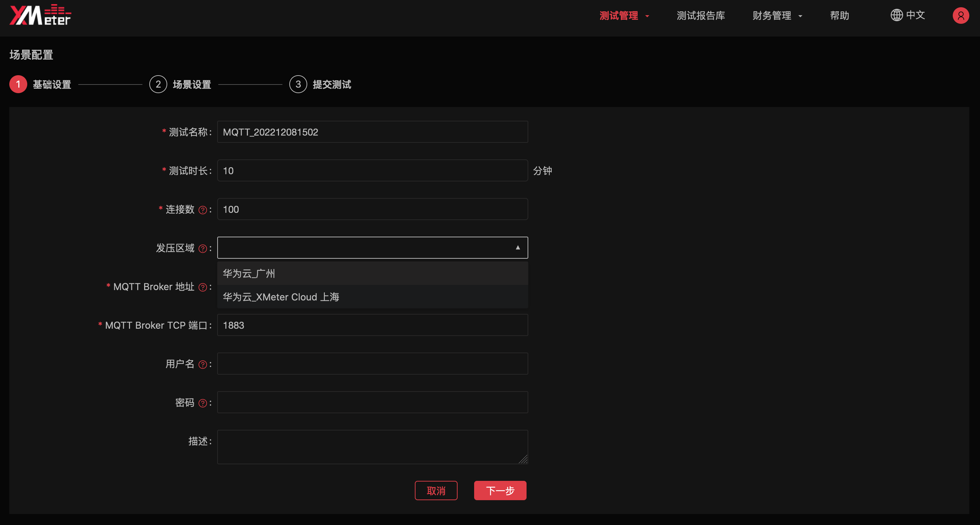
Task: Expand the 测试管理 menu
Action: pyautogui.click(x=624, y=16)
